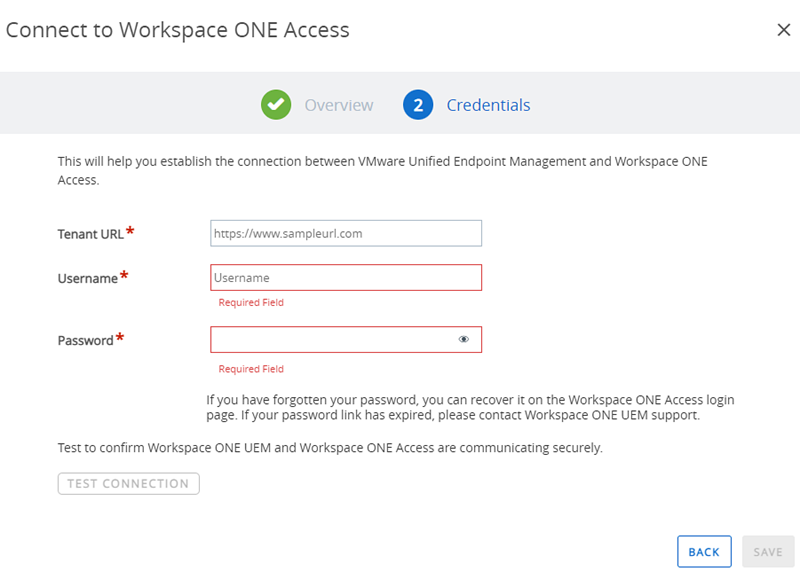Show password with the eye icon

463,339
